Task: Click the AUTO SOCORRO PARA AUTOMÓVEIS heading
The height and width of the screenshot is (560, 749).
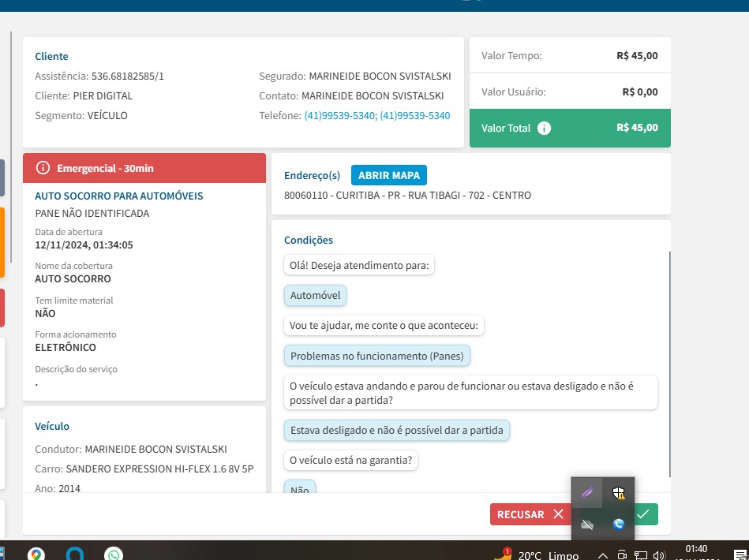Action: point(119,196)
